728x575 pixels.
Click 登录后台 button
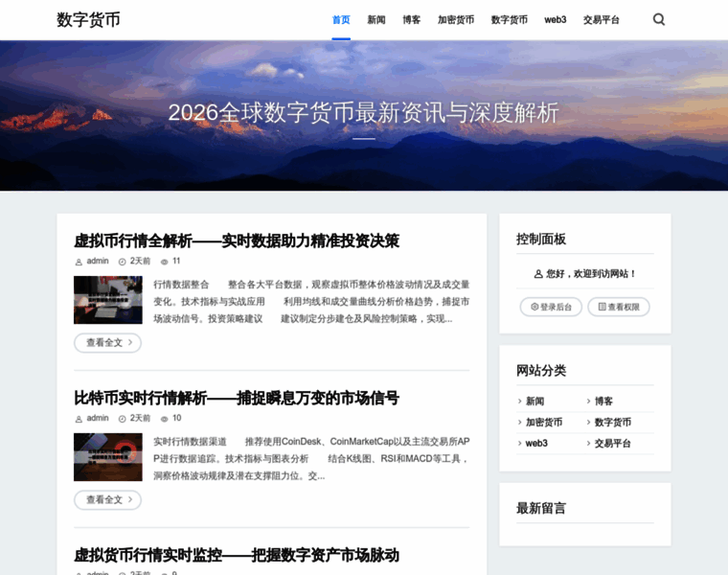click(x=551, y=307)
